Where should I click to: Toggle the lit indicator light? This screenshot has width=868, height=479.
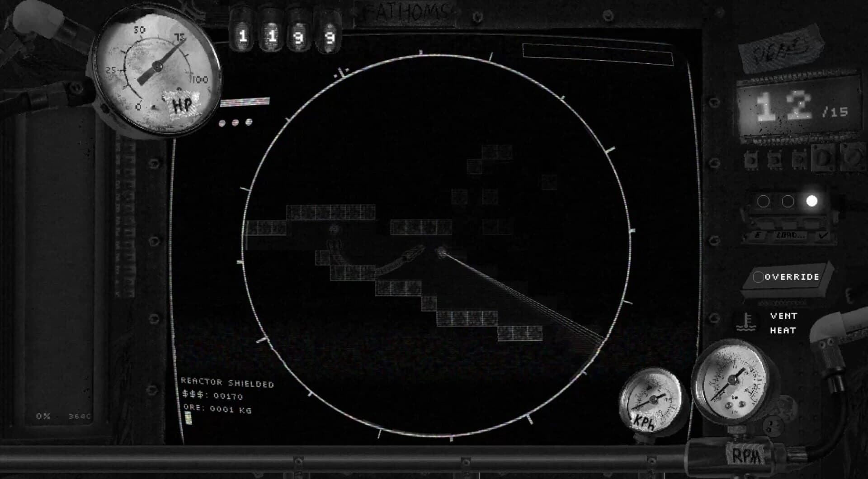[812, 201]
